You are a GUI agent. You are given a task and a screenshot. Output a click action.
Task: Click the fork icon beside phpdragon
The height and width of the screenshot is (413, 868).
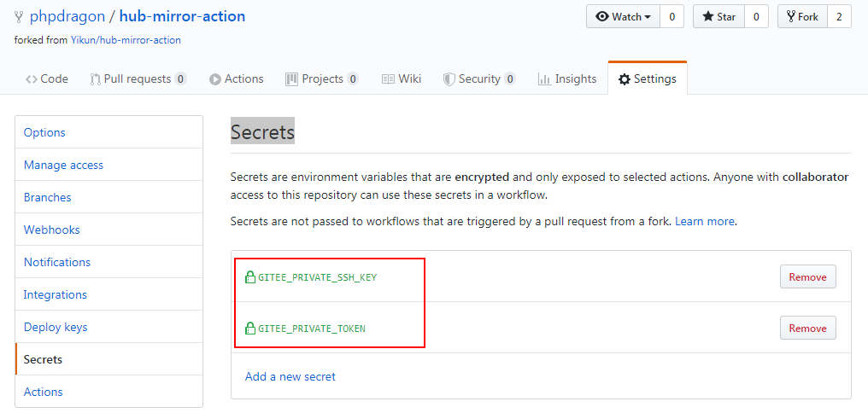[x=20, y=16]
